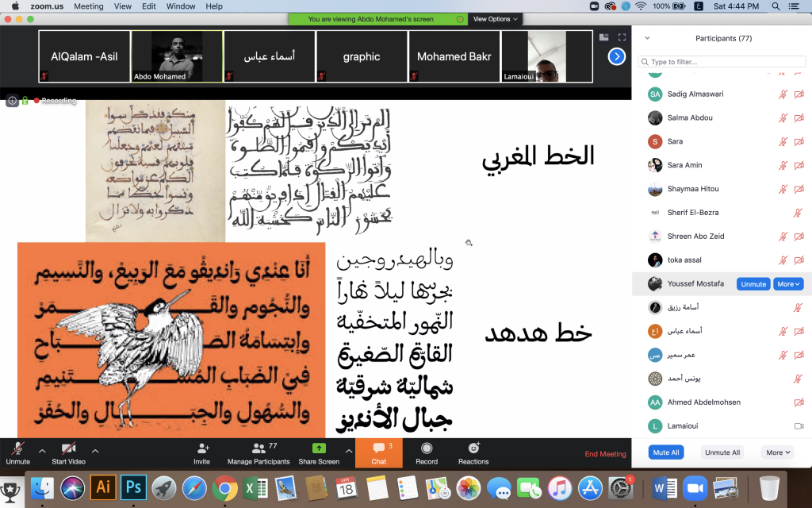This screenshot has height=508, width=812.
Task: Focus the participant filter search field
Action: coord(722,62)
